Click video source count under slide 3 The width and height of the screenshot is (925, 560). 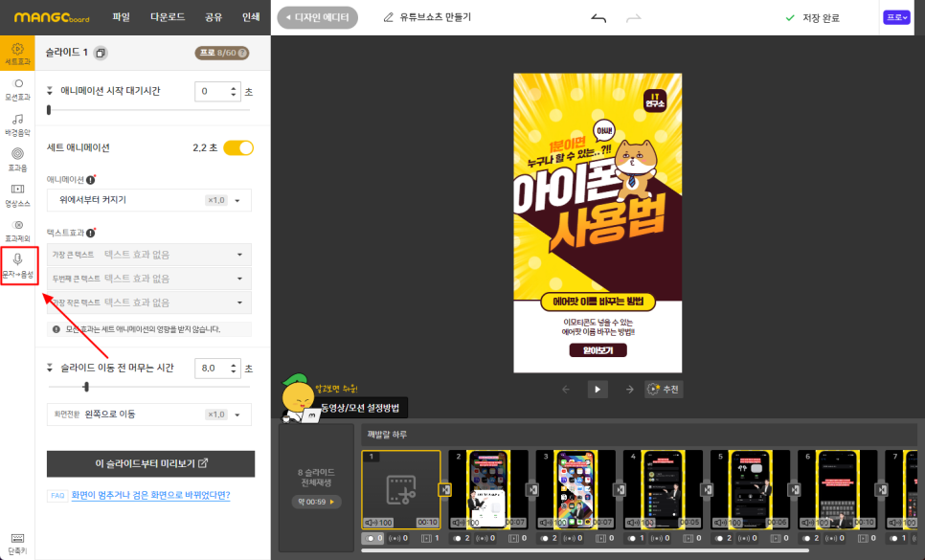604,538
